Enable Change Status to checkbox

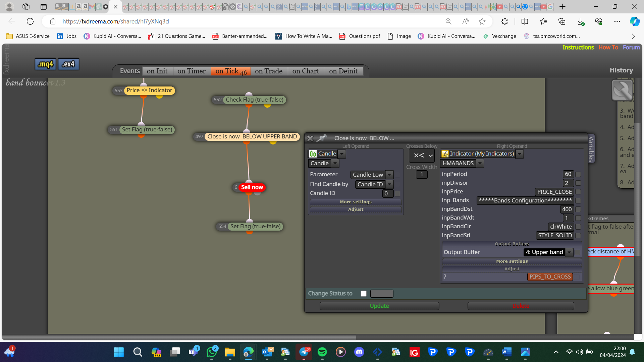(364, 294)
